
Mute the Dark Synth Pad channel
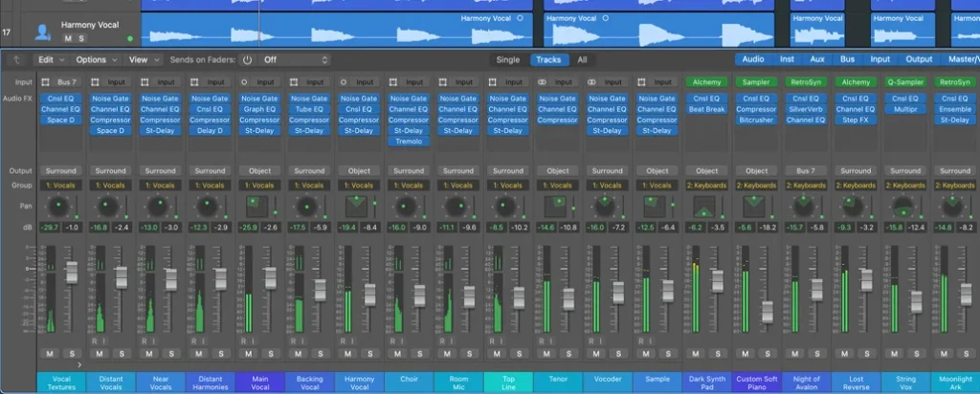pyautogui.click(x=695, y=354)
